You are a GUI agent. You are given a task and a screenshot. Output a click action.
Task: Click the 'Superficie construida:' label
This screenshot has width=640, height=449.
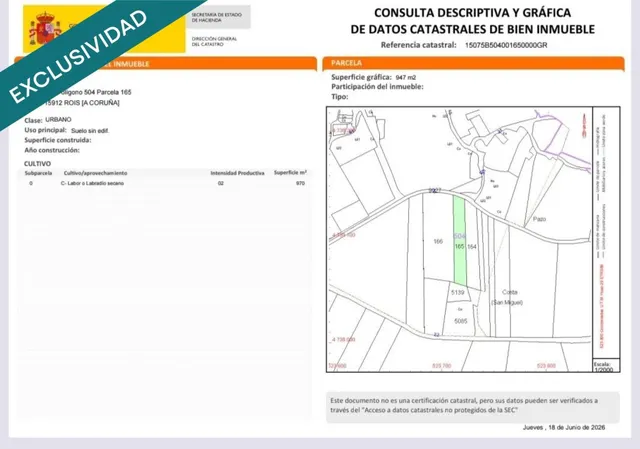pos(58,140)
